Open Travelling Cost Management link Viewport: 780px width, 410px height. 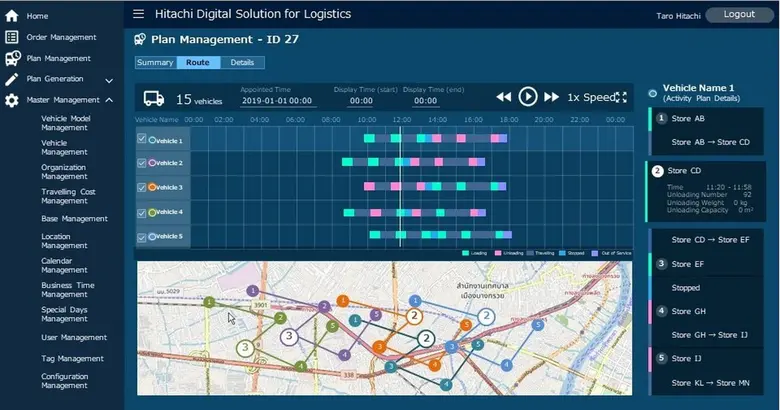click(68, 196)
